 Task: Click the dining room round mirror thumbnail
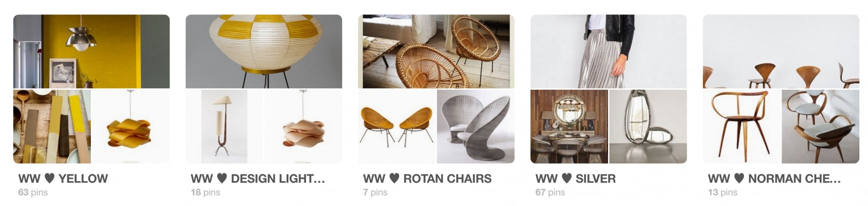[569, 126]
